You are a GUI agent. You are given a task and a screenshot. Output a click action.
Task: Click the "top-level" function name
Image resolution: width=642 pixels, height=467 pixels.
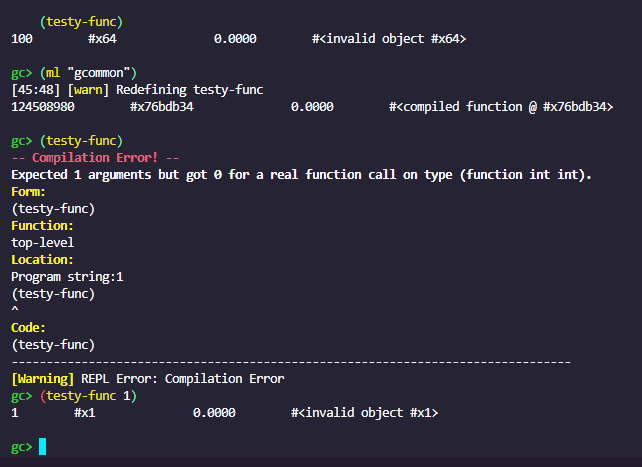tap(42, 243)
